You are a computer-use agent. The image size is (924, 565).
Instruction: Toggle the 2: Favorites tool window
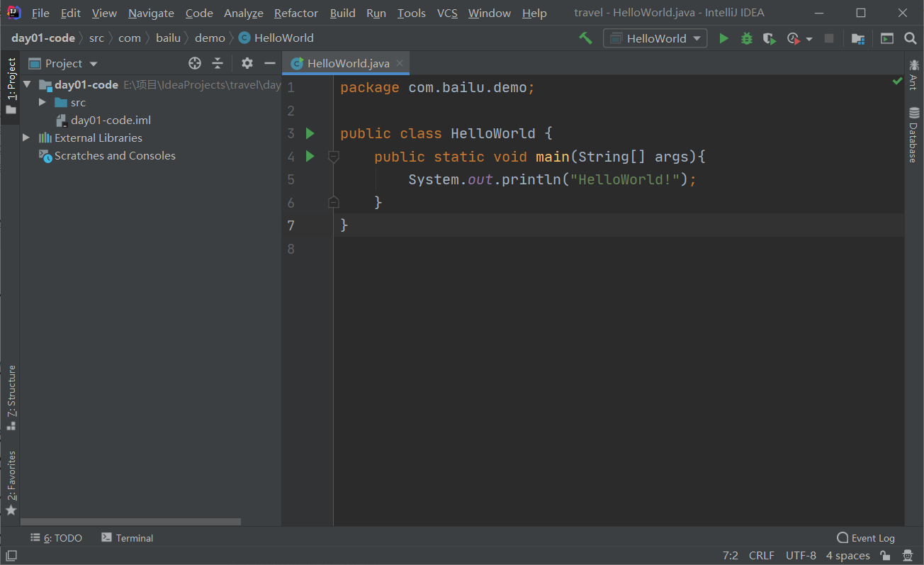(x=11, y=483)
